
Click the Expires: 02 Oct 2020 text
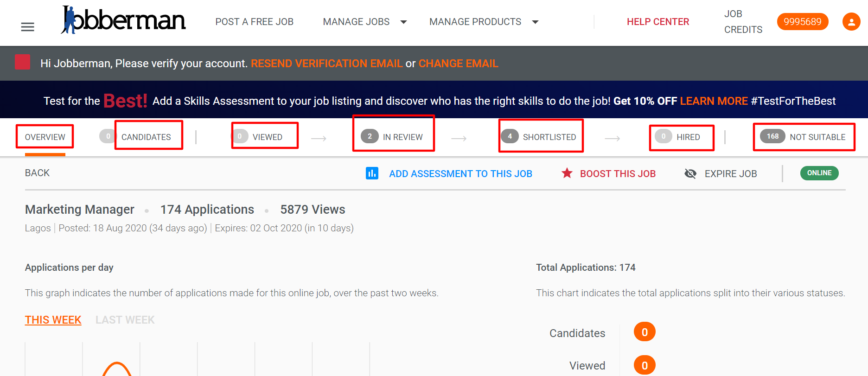[x=284, y=228]
